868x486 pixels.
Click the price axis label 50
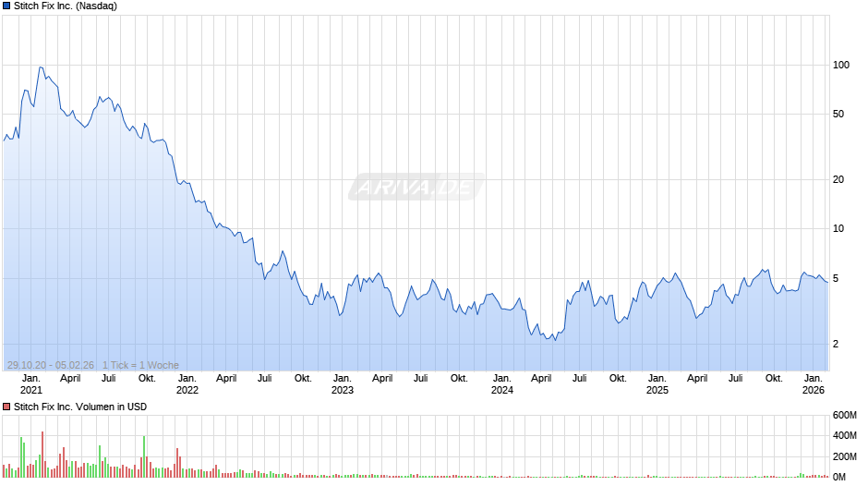click(838, 114)
